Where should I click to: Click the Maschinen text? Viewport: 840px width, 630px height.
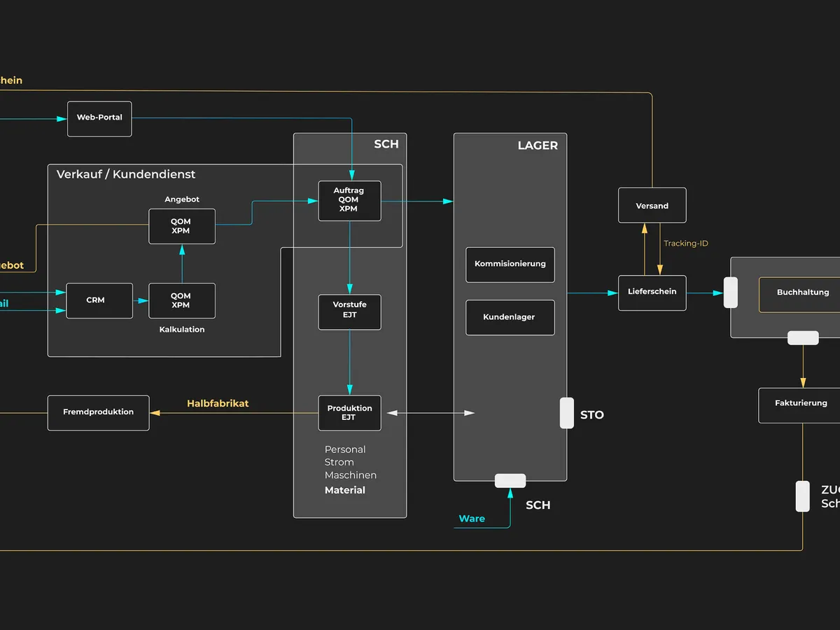pos(351,475)
